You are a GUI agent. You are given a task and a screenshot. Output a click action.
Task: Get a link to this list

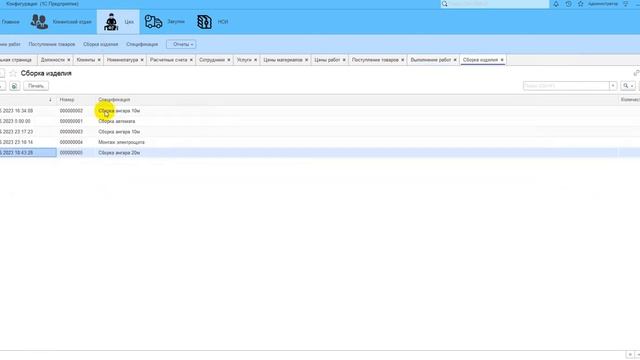[636, 73]
